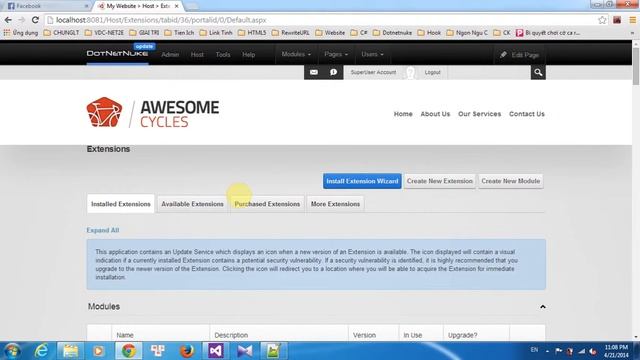
Task: Click Create New Extension button
Action: click(x=440, y=181)
